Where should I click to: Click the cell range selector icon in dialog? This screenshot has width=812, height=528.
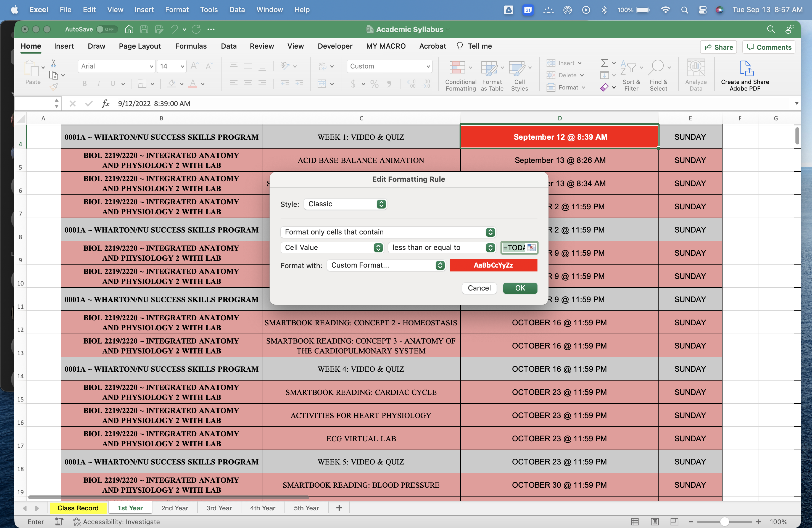point(531,248)
